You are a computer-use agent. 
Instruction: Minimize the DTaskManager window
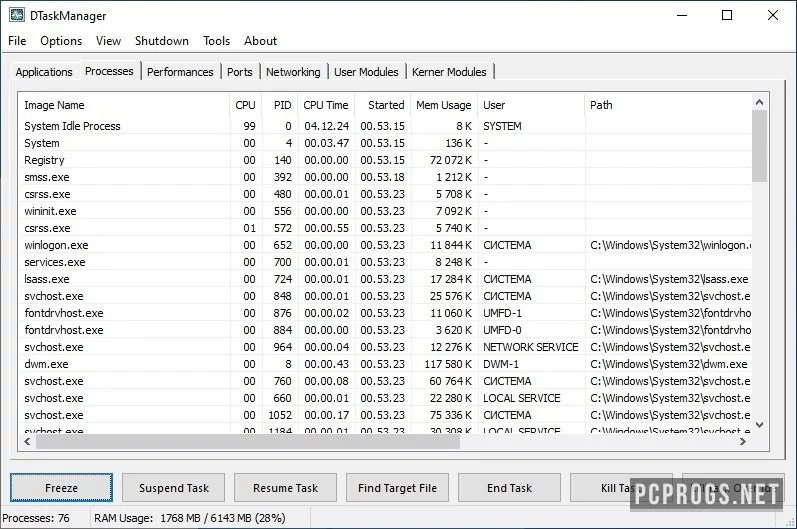tap(682, 15)
